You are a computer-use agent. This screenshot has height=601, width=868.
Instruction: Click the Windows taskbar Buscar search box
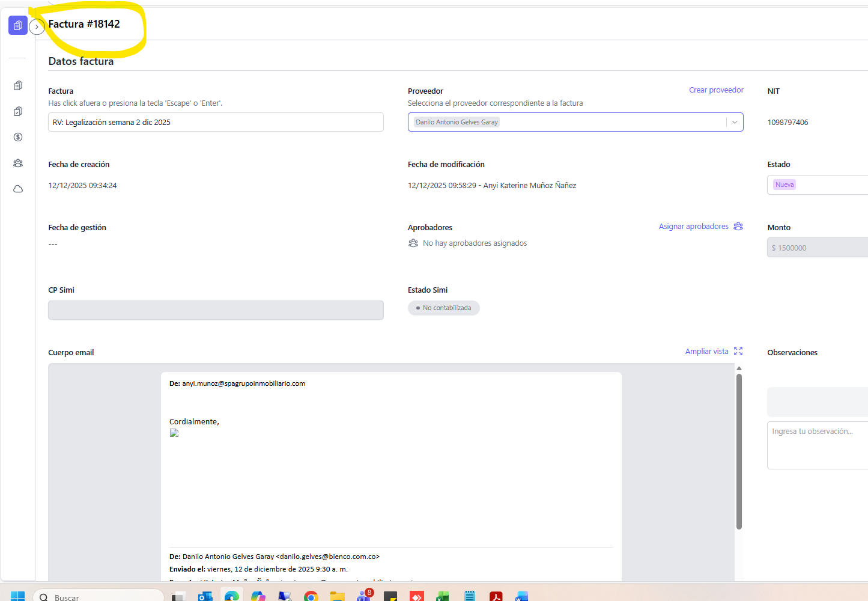(x=99, y=597)
